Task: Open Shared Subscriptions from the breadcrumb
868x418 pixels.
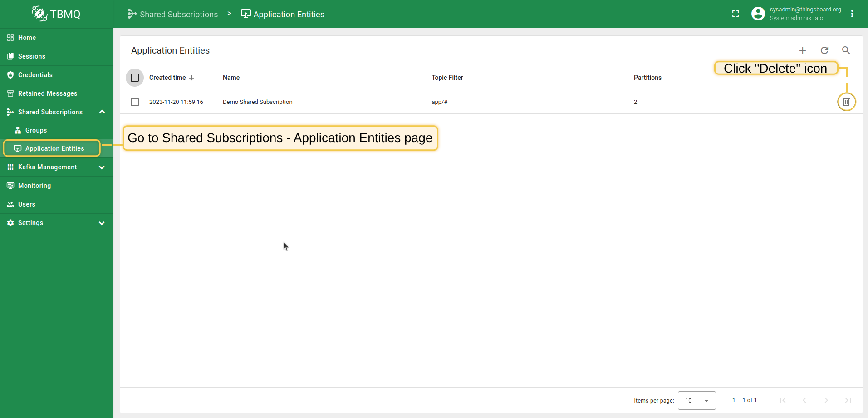Action: click(x=178, y=14)
